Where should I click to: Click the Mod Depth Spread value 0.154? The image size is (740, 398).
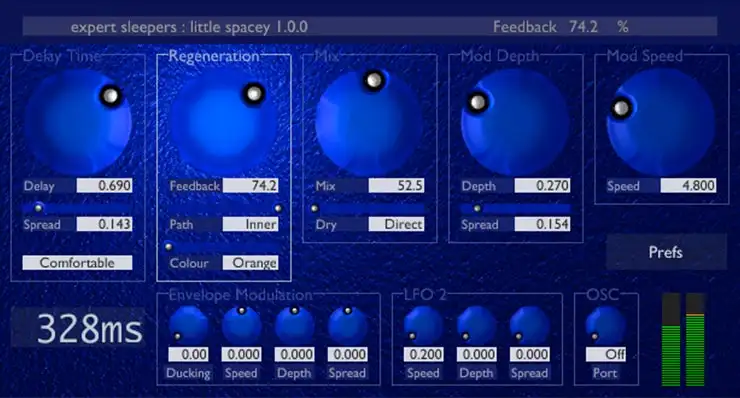pos(542,224)
